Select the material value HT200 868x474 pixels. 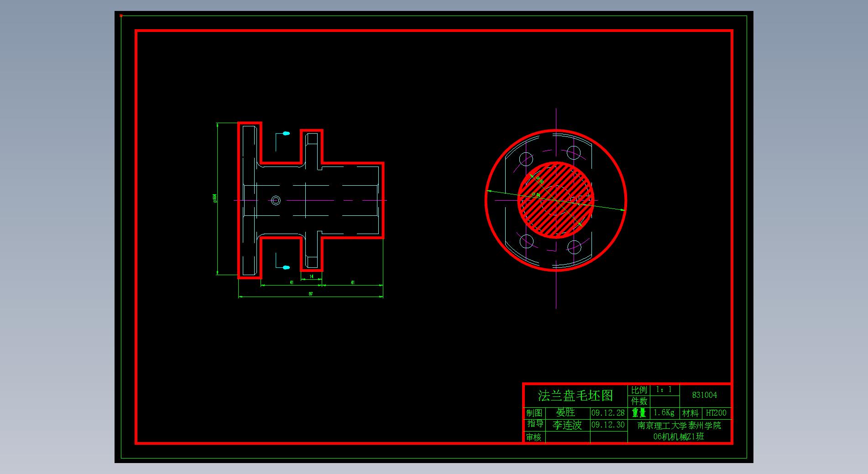(716, 413)
